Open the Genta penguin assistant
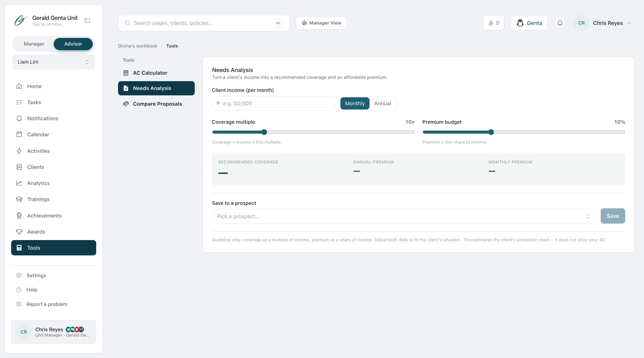This screenshot has width=644, height=358. (529, 23)
